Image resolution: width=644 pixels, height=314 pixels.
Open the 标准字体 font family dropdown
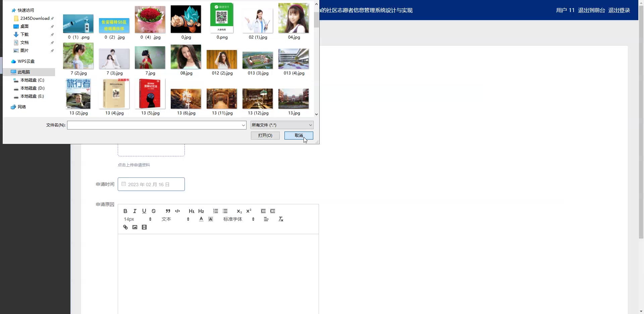pyautogui.click(x=238, y=219)
